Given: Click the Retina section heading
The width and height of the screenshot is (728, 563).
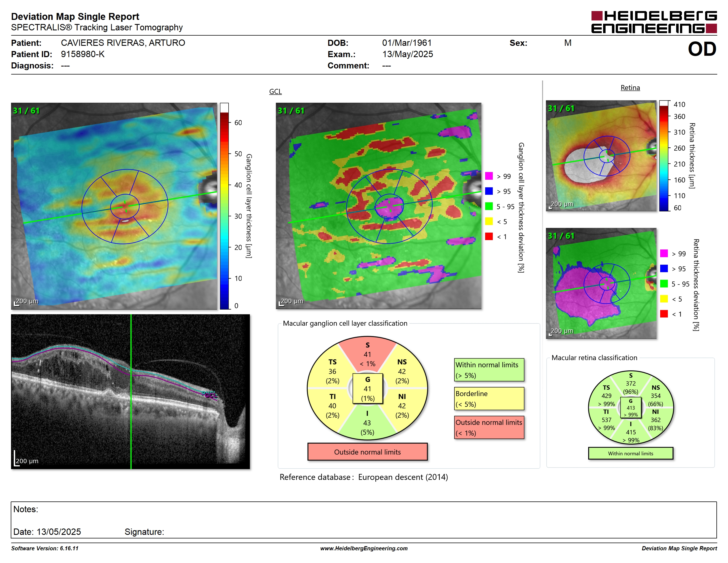Looking at the screenshot, I should click(630, 88).
